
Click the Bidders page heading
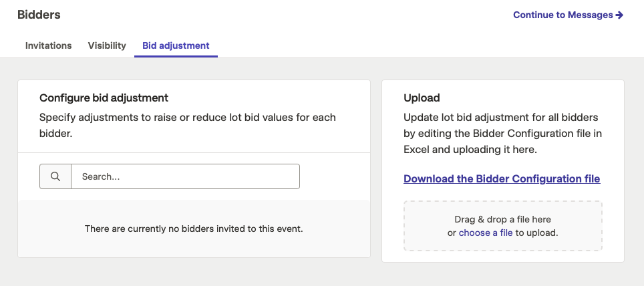[39, 15]
